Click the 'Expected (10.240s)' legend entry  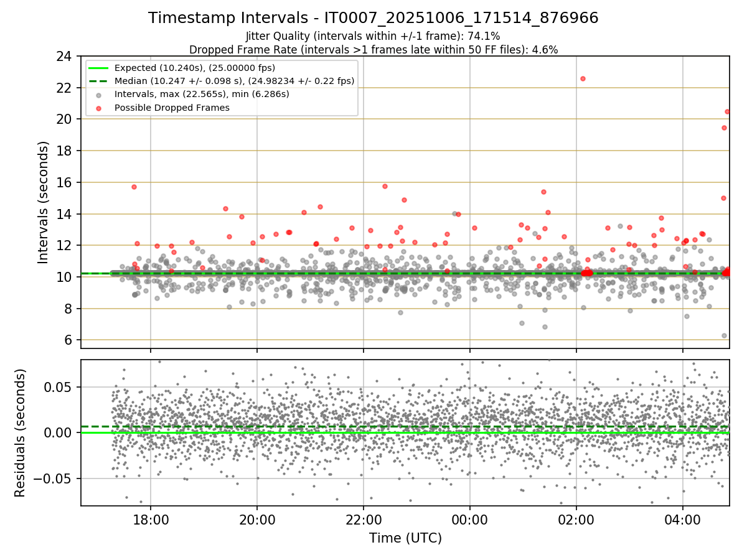195,68
